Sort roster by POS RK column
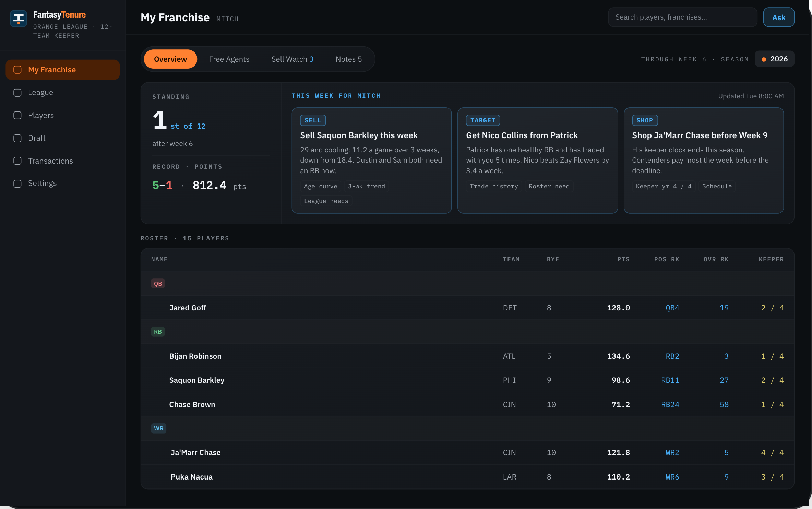 [x=667, y=259]
